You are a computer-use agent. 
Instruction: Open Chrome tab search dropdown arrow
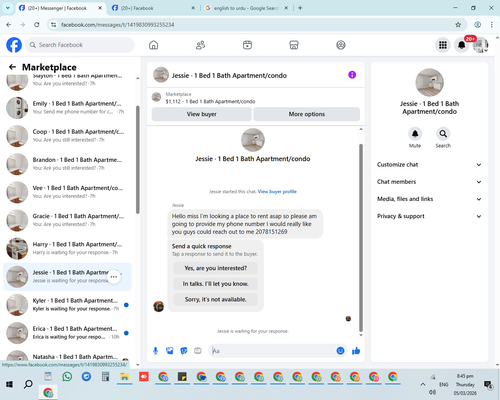[x=8, y=8]
